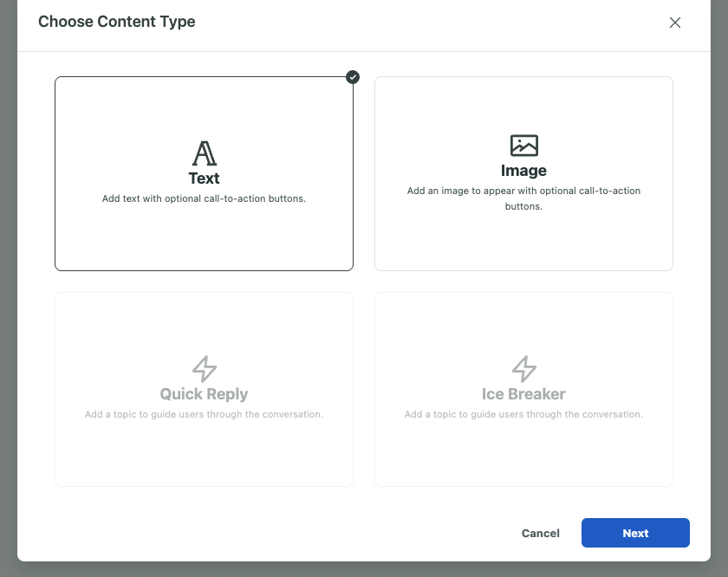
Task: Click the 'Add an image to appear' description
Action: (x=523, y=198)
